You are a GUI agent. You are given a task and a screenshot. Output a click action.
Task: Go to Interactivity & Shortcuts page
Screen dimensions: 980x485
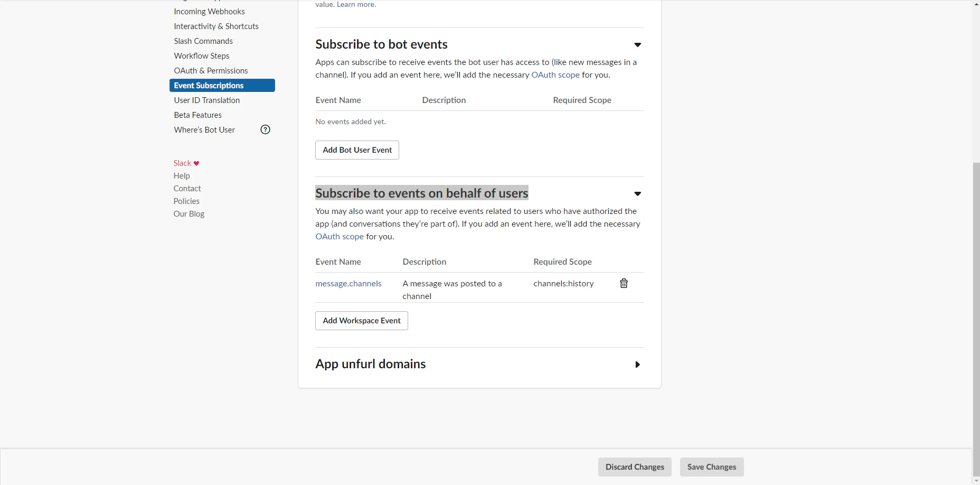pos(216,26)
